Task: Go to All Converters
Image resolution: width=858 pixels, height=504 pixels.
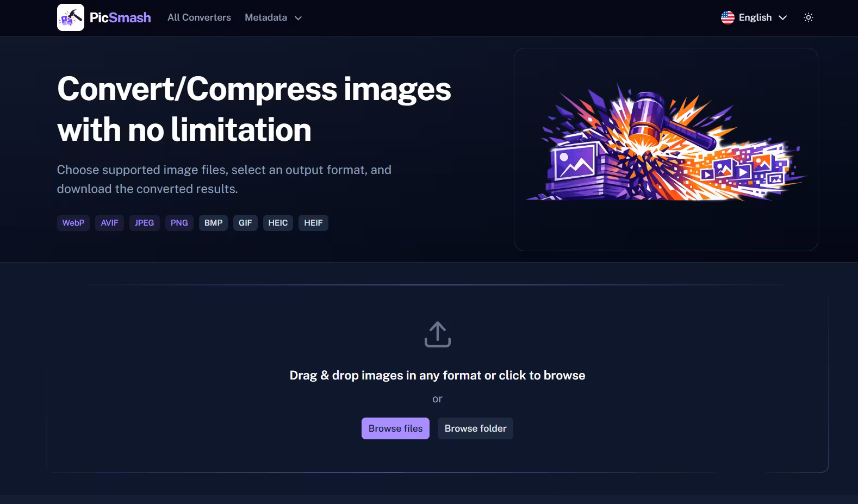Action: pos(199,17)
